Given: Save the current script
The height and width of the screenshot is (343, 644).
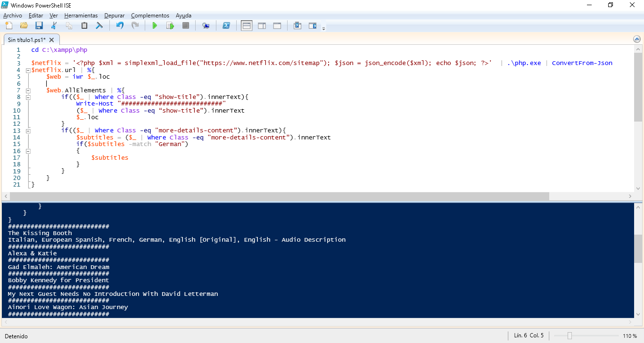Looking at the screenshot, I should coord(39,25).
